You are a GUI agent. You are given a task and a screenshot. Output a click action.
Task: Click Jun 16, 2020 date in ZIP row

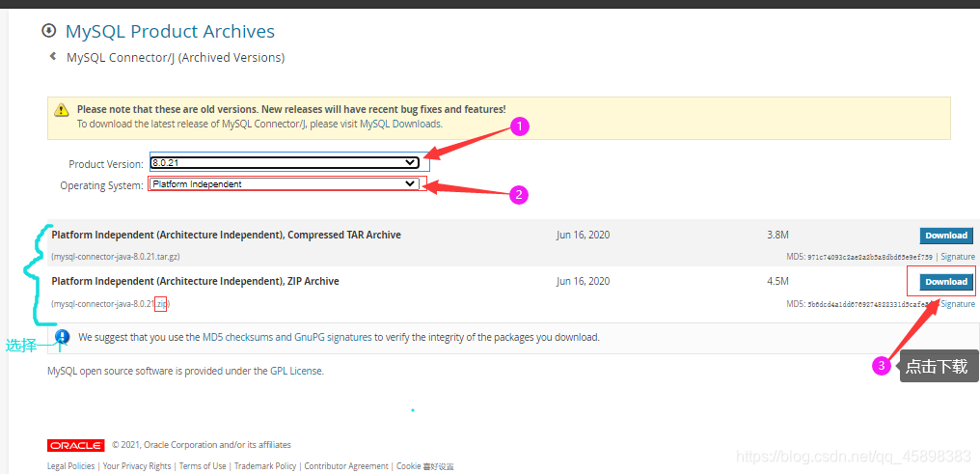point(583,281)
